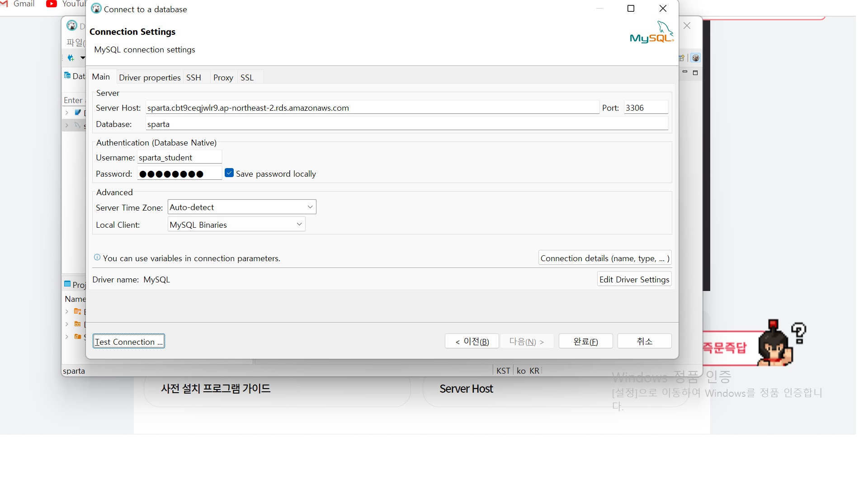Click the New Database Connection plug icon

[71, 58]
